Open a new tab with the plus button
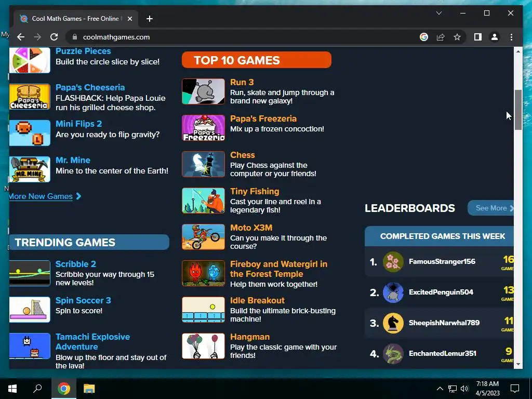Image resolution: width=532 pixels, height=399 pixels. [150, 19]
